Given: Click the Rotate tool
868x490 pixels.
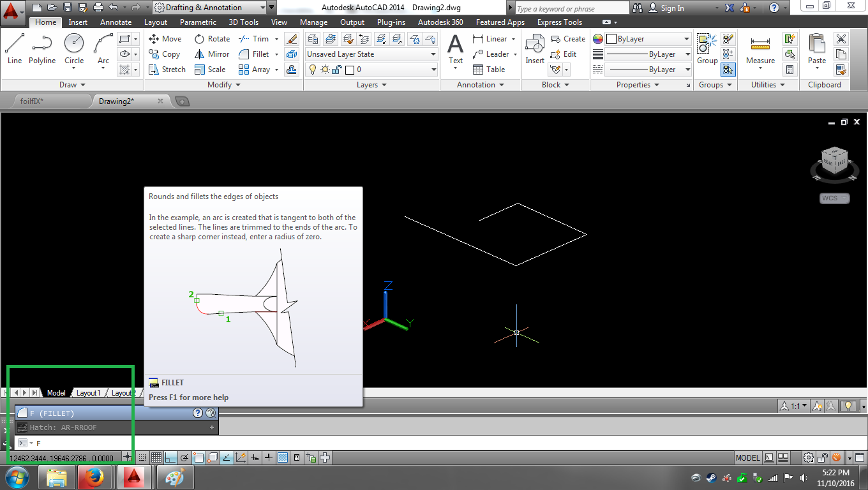Looking at the screenshot, I should click(212, 39).
